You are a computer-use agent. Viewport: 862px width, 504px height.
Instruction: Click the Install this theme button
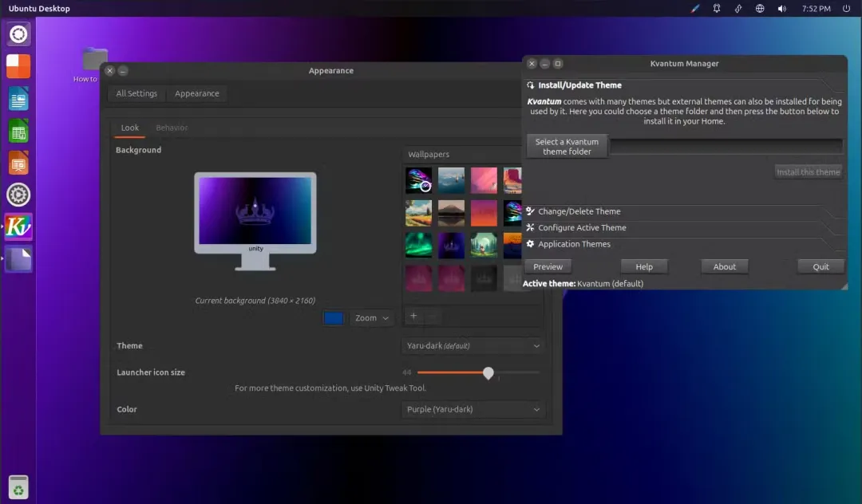pos(808,171)
